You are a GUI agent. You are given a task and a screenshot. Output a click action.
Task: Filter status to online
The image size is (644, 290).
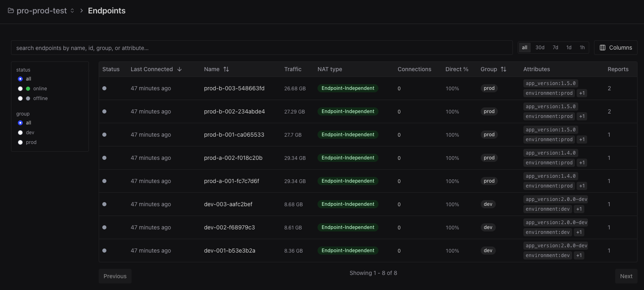[20, 89]
